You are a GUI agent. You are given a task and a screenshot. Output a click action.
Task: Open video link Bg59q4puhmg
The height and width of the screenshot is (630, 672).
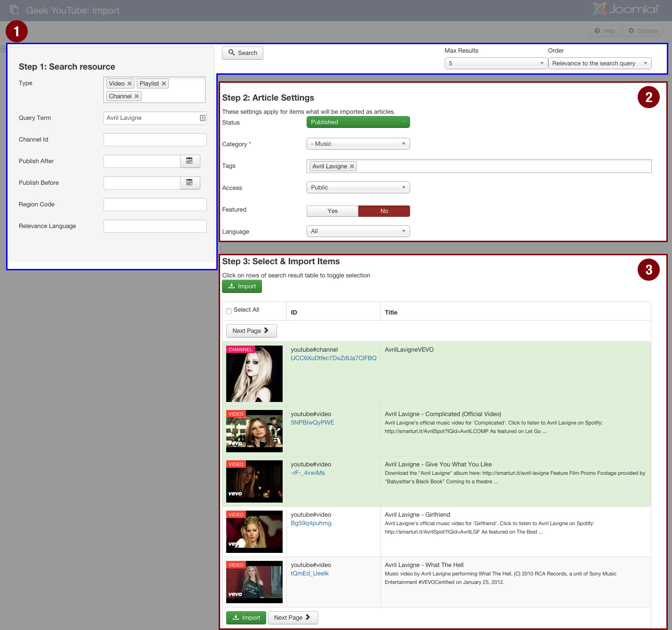311,523
